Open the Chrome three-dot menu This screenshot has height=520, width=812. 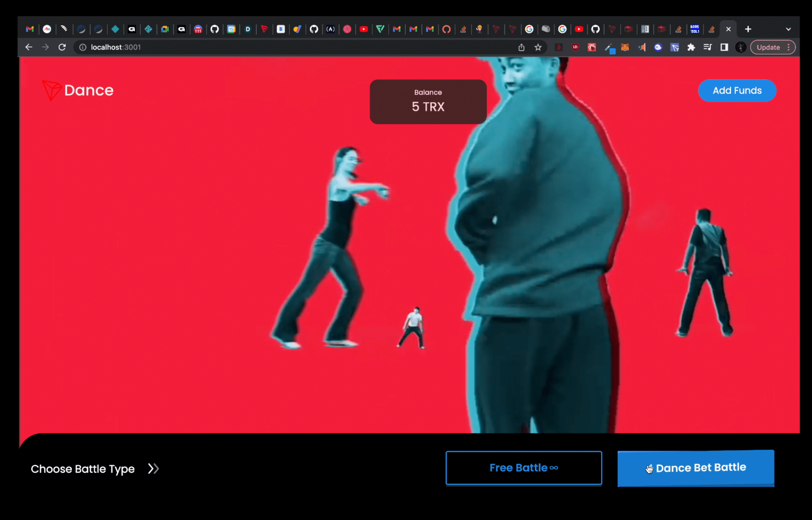(x=789, y=47)
